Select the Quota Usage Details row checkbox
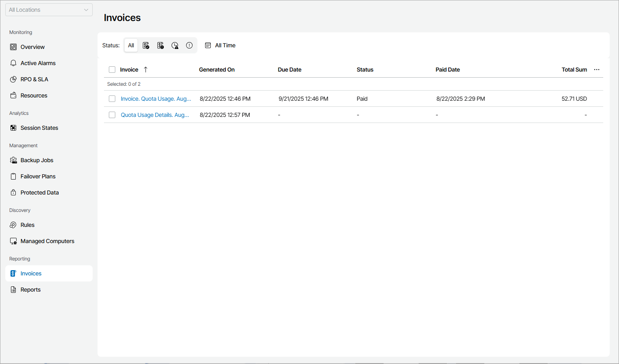The height and width of the screenshot is (364, 619). point(112,114)
